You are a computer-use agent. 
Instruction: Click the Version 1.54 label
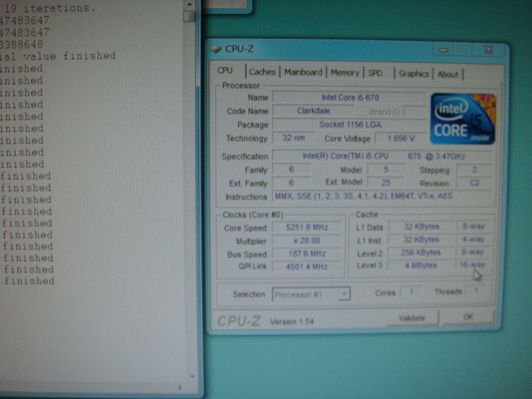pos(292,322)
